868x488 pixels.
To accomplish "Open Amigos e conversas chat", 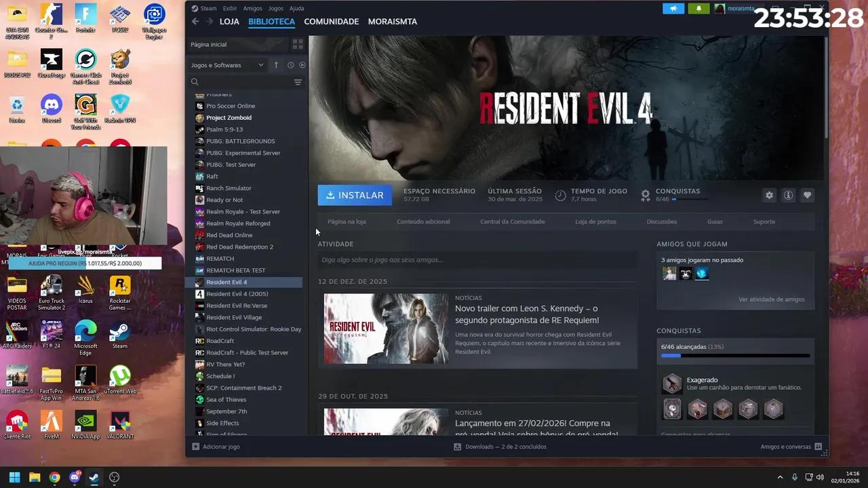I will (x=791, y=447).
